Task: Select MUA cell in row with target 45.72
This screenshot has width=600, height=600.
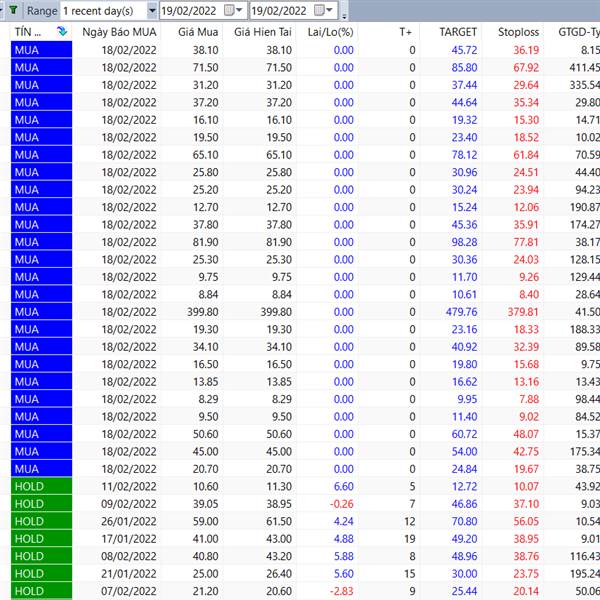Action: click(x=41, y=50)
